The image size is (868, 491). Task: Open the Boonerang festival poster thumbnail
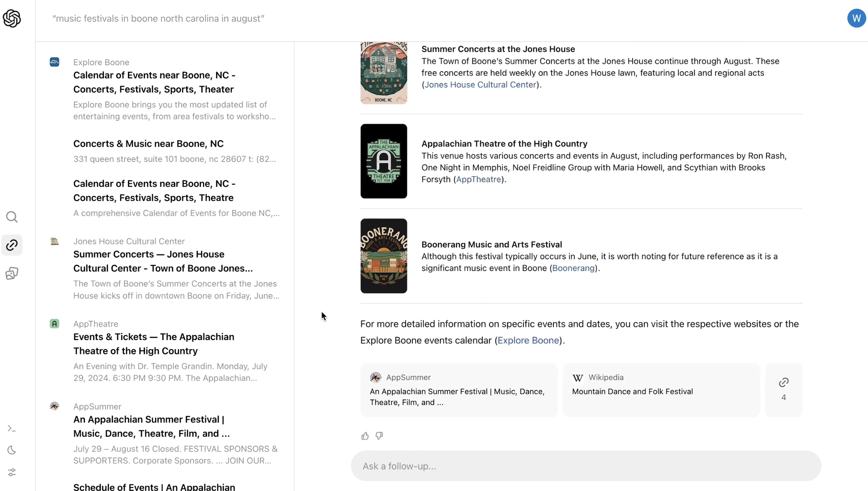point(383,256)
